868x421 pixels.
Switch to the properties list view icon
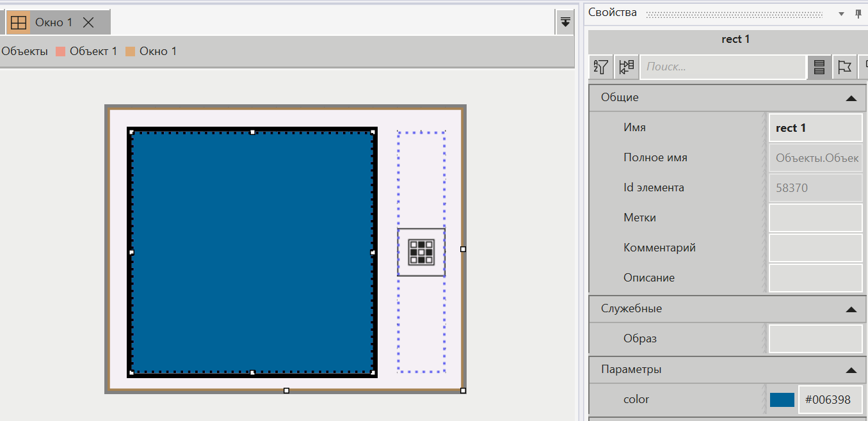819,67
